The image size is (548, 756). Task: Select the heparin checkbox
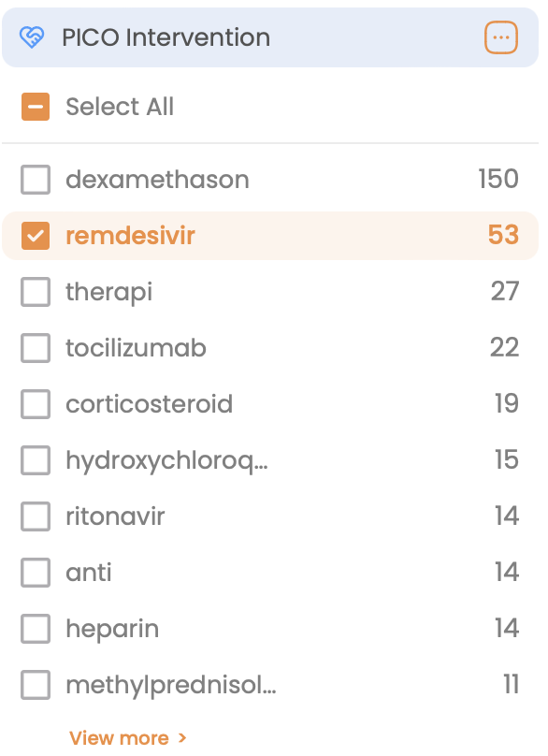click(36, 629)
